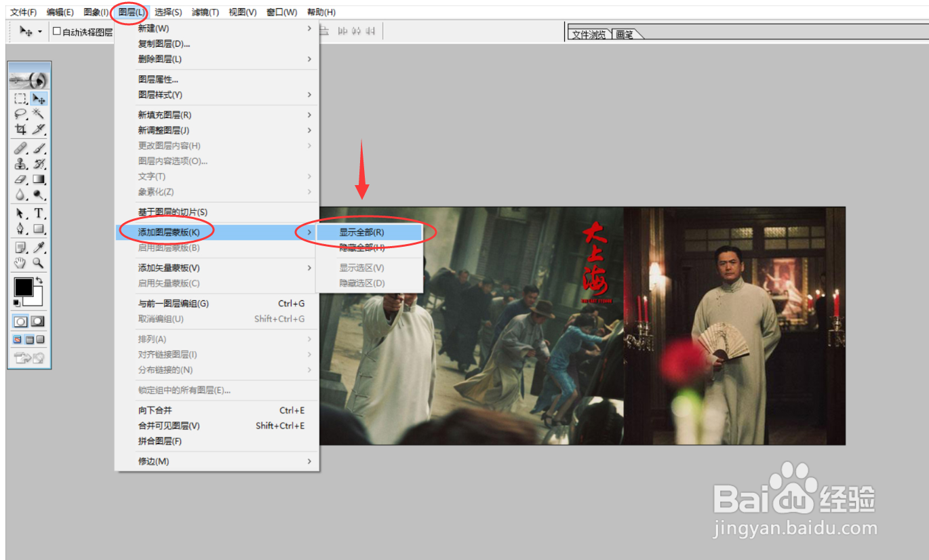The image size is (929, 560).
Task: Expand the 删除图层(L) submenu
Action: [309, 59]
